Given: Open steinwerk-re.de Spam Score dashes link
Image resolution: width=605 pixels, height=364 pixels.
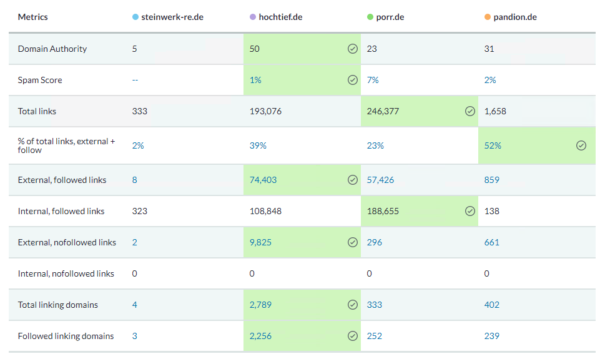Looking at the screenshot, I should click(135, 80).
